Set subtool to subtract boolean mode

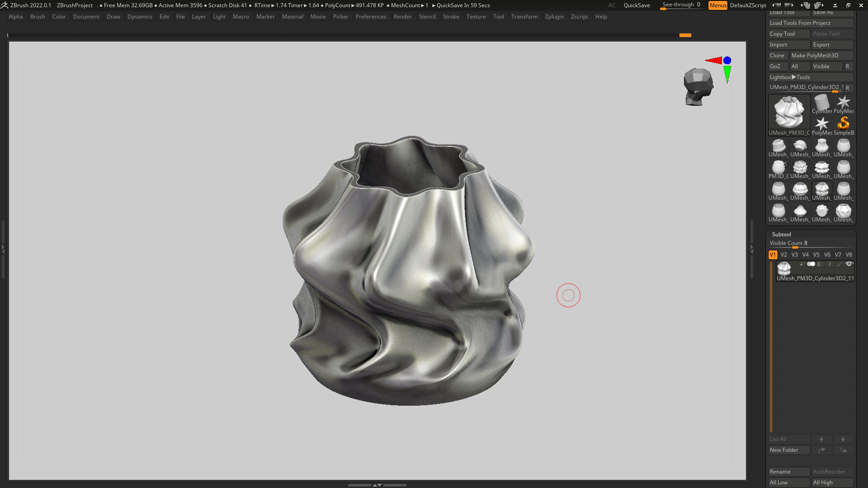(820, 264)
